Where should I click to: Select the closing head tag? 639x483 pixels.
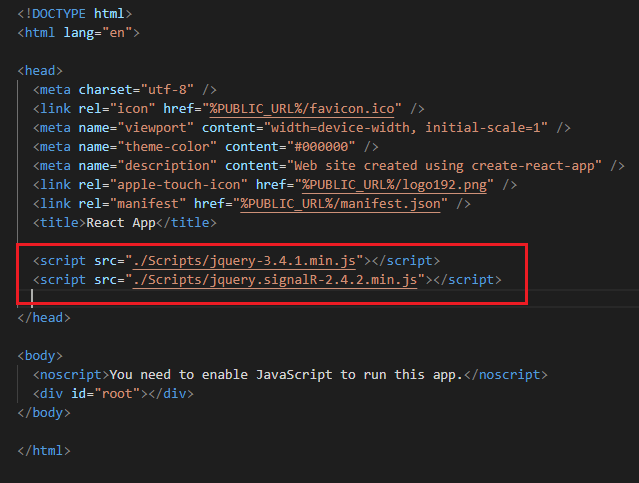pyautogui.click(x=45, y=317)
